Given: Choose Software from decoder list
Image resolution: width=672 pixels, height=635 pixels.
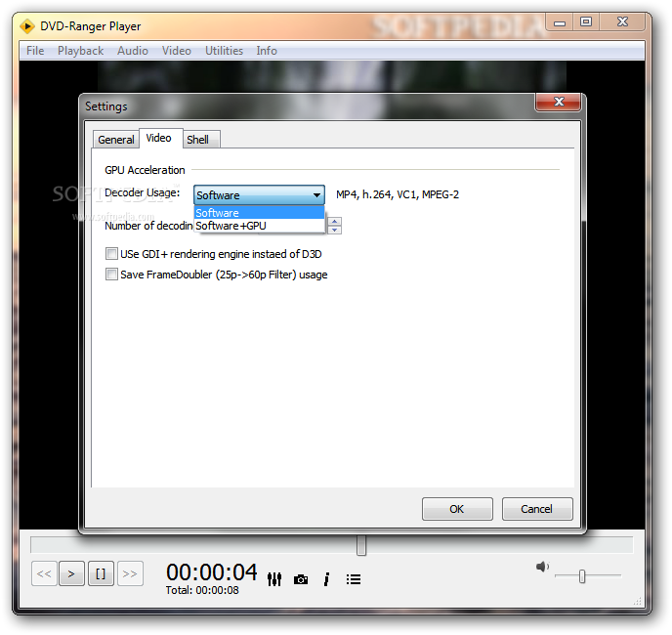Looking at the screenshot, I should point(259,213).
